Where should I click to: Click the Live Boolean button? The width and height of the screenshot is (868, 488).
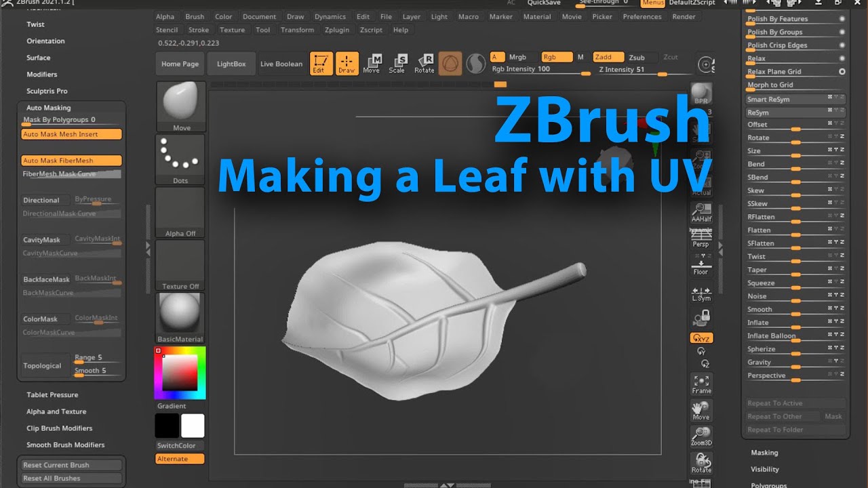281,64
